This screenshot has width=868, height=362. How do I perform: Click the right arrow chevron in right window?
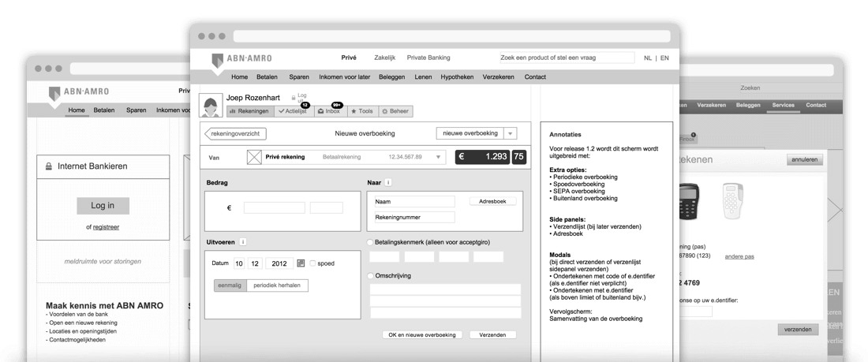835,210
